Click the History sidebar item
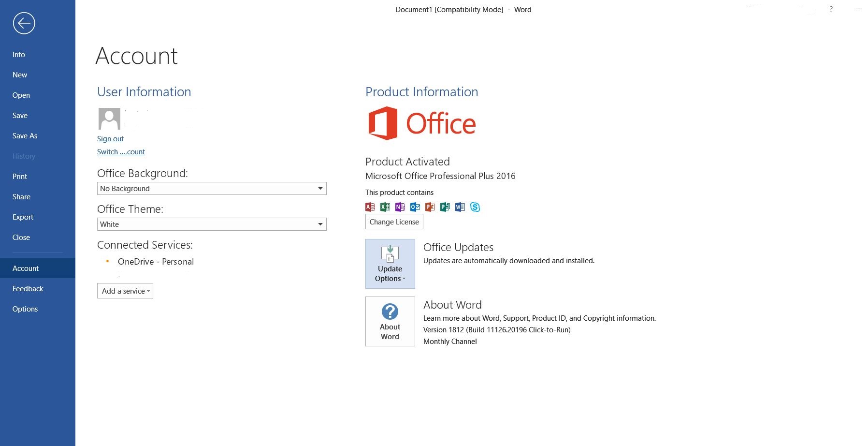Image resolution: width=868 pixels, height=446 pixels. tap(38, 156)
